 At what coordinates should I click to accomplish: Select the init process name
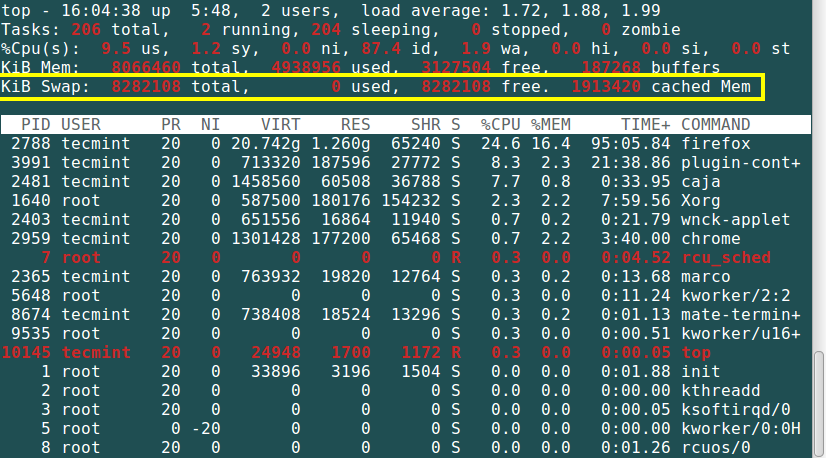click(x=700, y=371)
